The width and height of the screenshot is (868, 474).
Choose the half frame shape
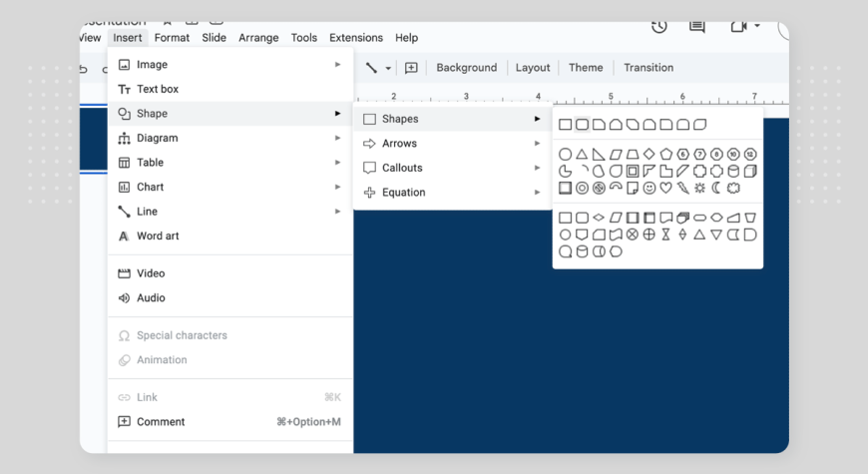pos(650,171)
